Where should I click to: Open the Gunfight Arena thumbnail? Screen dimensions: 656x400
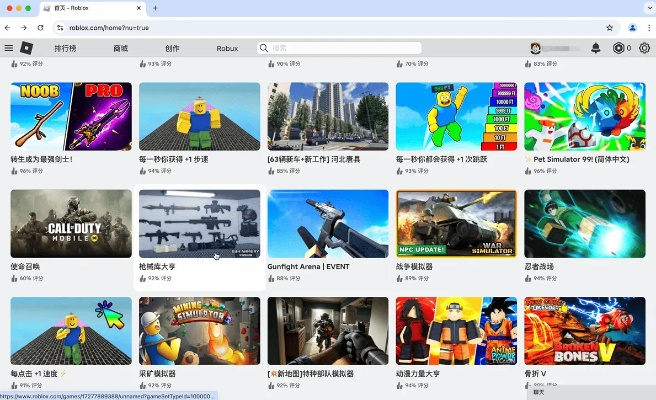tap(328, 223)
